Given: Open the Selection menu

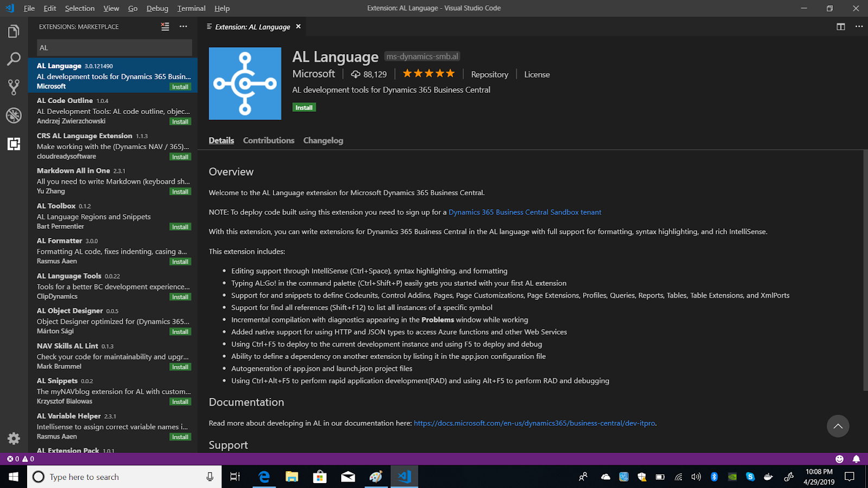Looking at the screenshot, I should [80, 8].
